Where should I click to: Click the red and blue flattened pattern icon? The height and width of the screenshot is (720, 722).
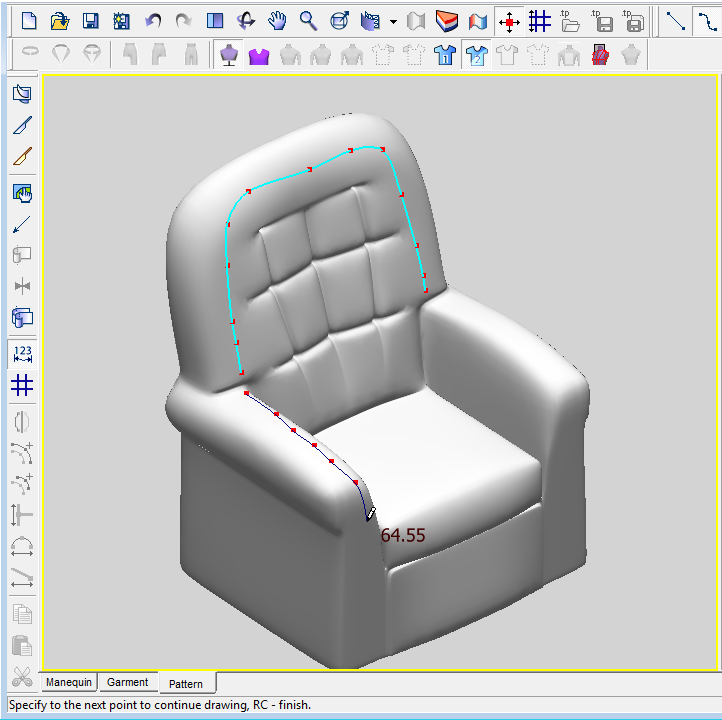478,22
